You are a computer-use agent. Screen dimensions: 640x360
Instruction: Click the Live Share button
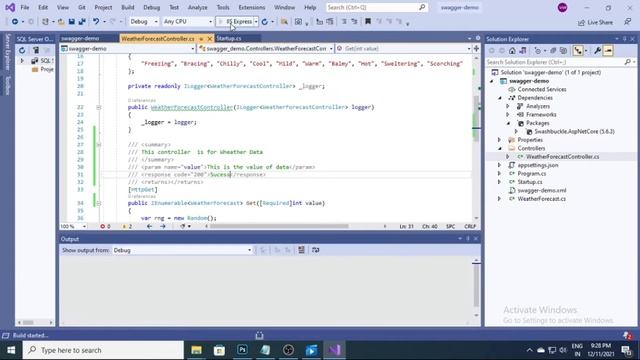(x=596, y=22)
